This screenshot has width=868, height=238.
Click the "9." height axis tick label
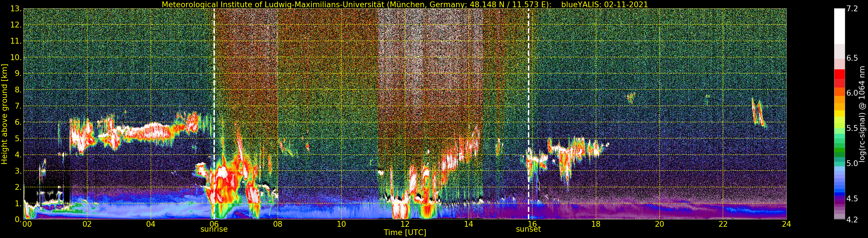[18, 73]
